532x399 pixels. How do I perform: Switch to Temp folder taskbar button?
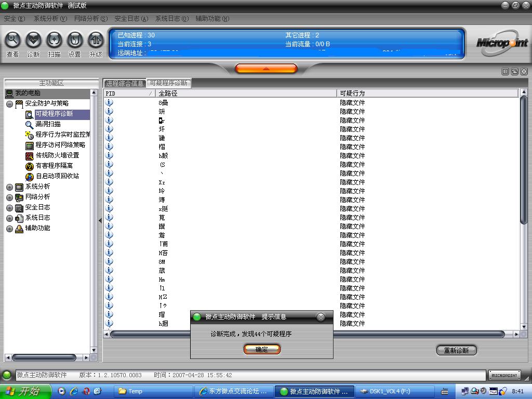pos(153,391)
